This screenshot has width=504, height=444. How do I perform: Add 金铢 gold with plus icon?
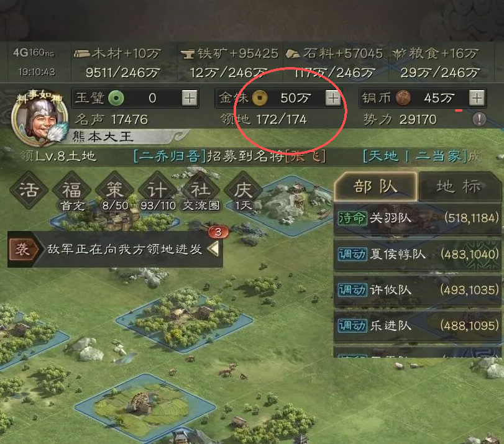coord(333,97)
